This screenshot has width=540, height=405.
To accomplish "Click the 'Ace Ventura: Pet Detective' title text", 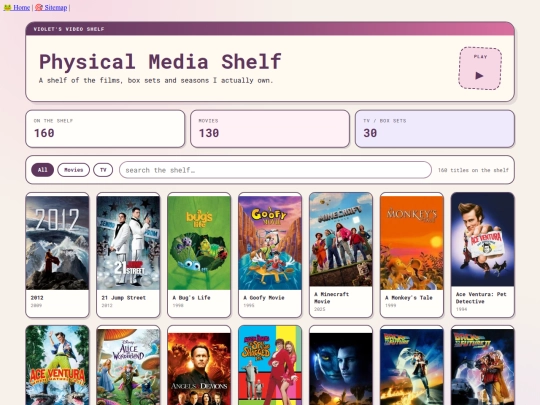I will 481,298.
